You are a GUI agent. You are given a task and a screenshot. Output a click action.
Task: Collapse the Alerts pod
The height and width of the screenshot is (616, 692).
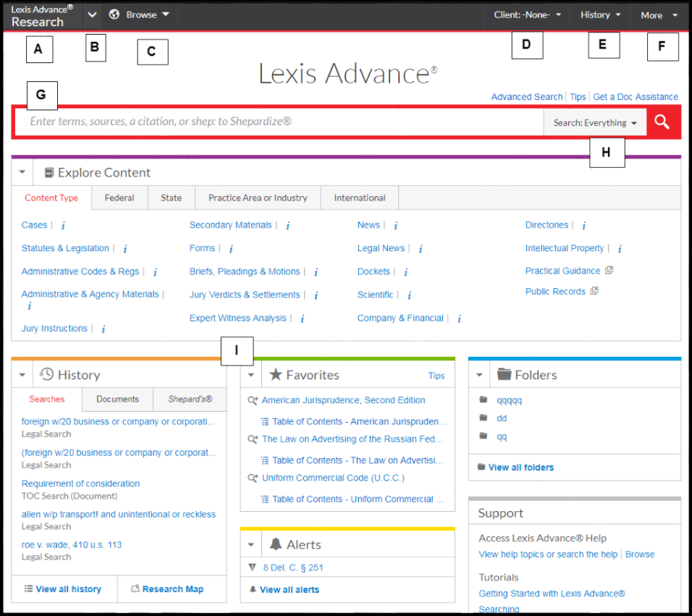251,545
